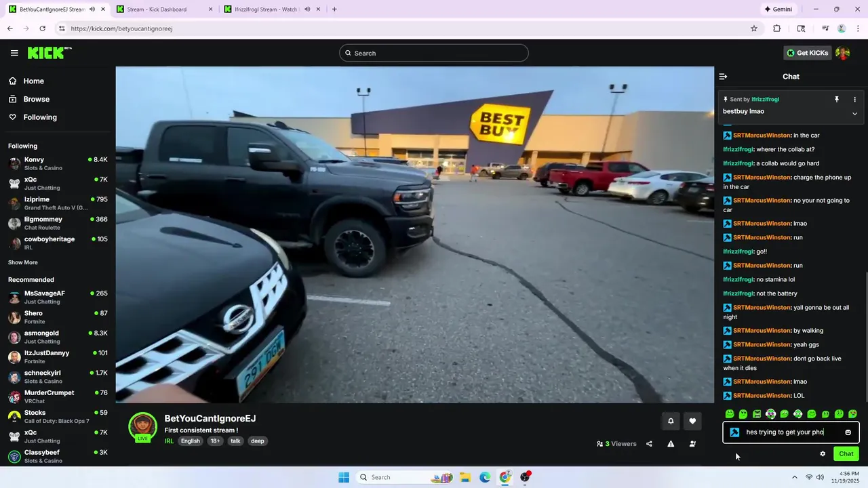Open the Gemini button in Chrome

click(x=778, y=9)
